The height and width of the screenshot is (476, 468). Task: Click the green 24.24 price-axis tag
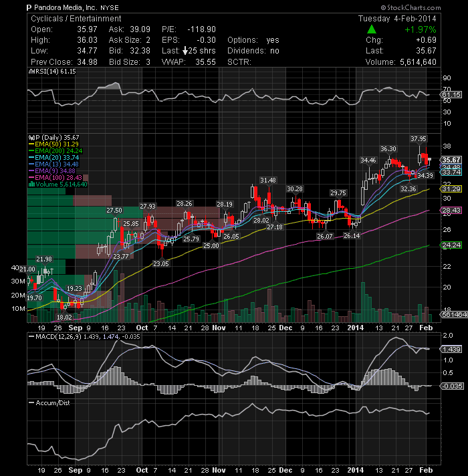[x=451, y=245]
